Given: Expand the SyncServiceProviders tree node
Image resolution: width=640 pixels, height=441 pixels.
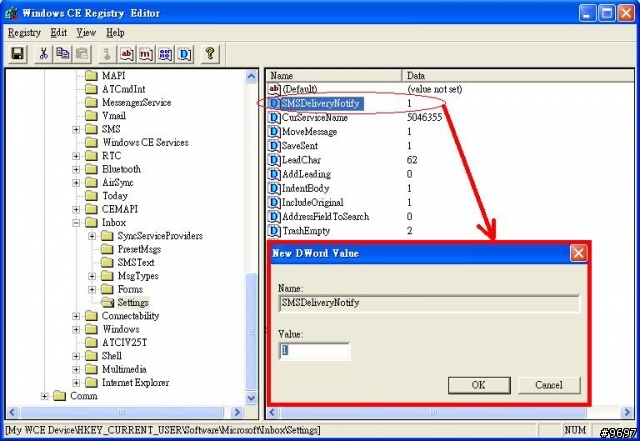Looking at the screenshot, I should [92, 236].
